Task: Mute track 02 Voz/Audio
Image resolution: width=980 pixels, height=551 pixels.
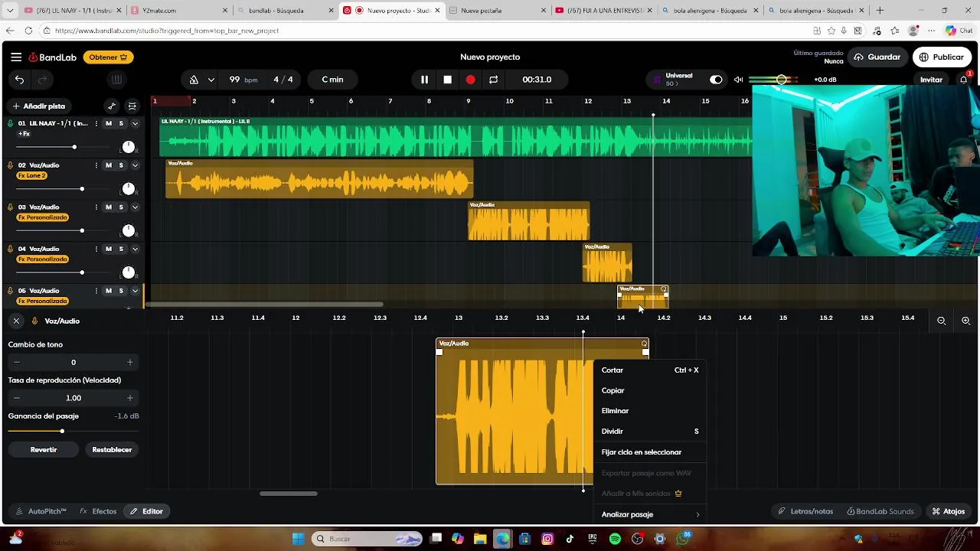Action: (x=109, y=165)
